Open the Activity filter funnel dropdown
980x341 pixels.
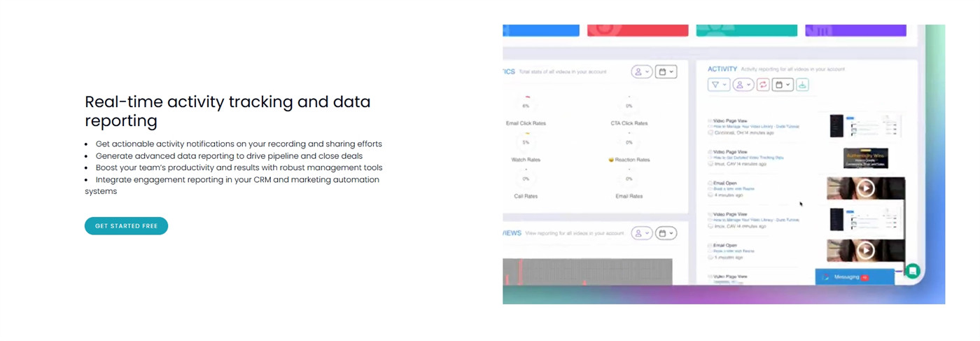(719, 85)
